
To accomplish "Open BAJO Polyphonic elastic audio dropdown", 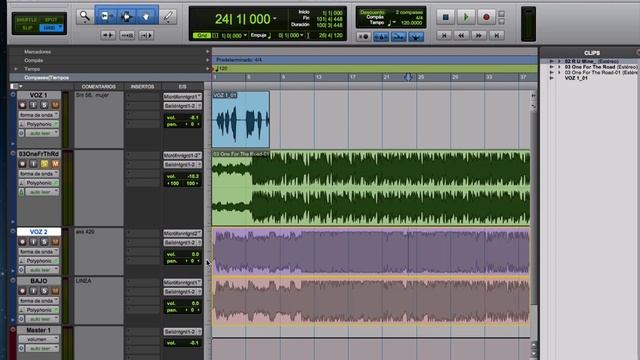I will 39,310.
